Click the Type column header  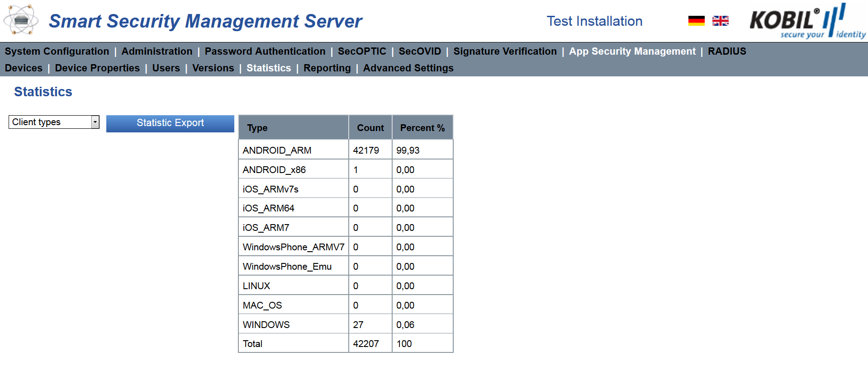click(294, 127)
